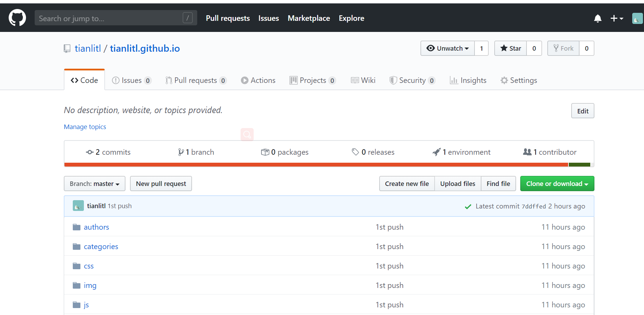
Task: Click Issues in the top navigation
Action: (x=269, y=18)
